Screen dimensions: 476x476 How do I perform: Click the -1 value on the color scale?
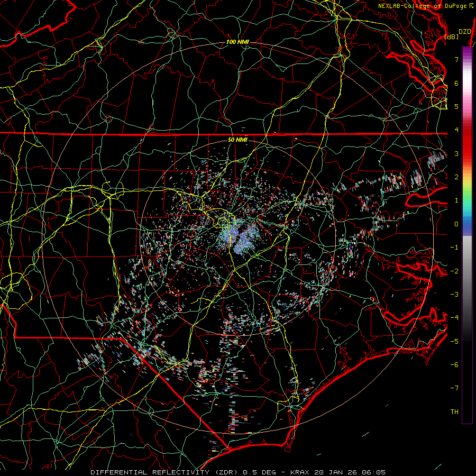pos(454,248)
